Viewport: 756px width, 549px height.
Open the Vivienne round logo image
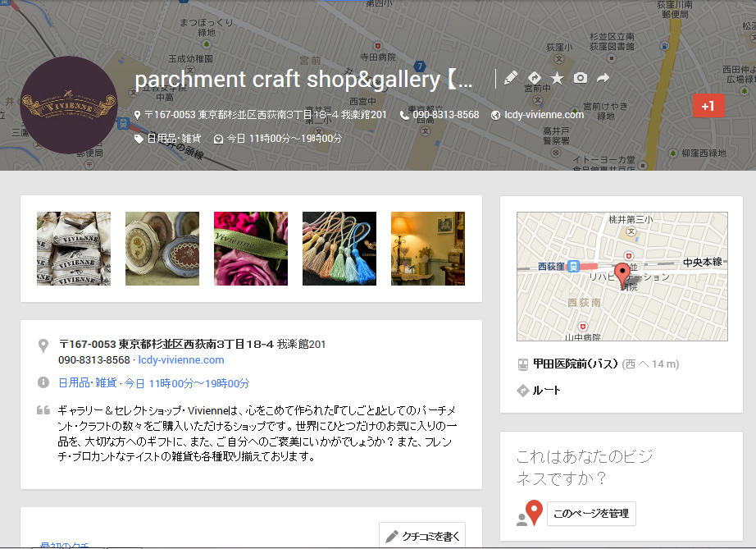coord(68,105)
